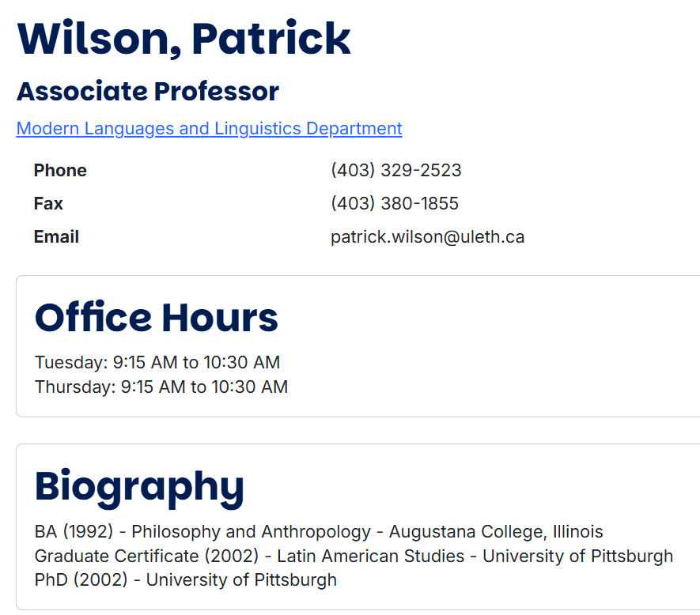Viewport: 700px width, 615px height.
Task: Click the Biography heading
Action: tap(139, 486)
